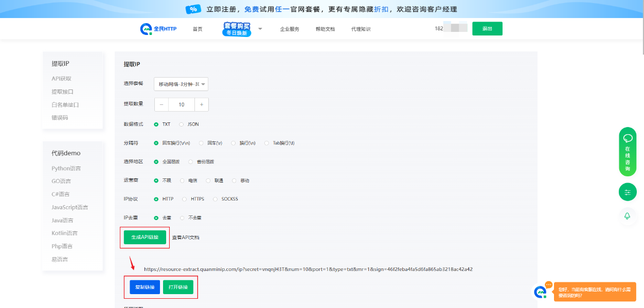Open the green 在线咨询 chat bubble

[x=628, y=152]
